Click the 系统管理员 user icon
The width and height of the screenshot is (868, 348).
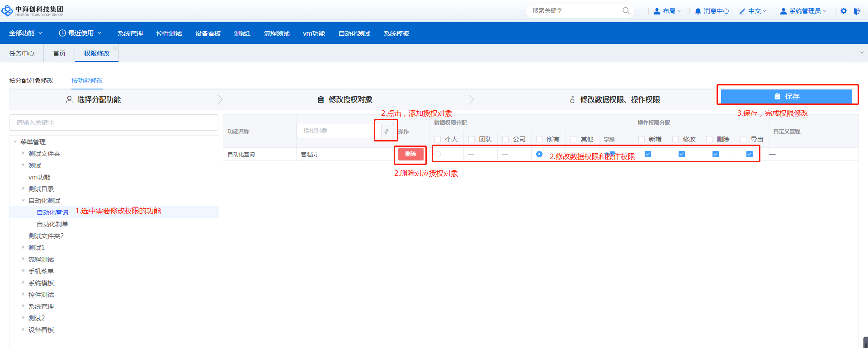[x=783, y=11]
